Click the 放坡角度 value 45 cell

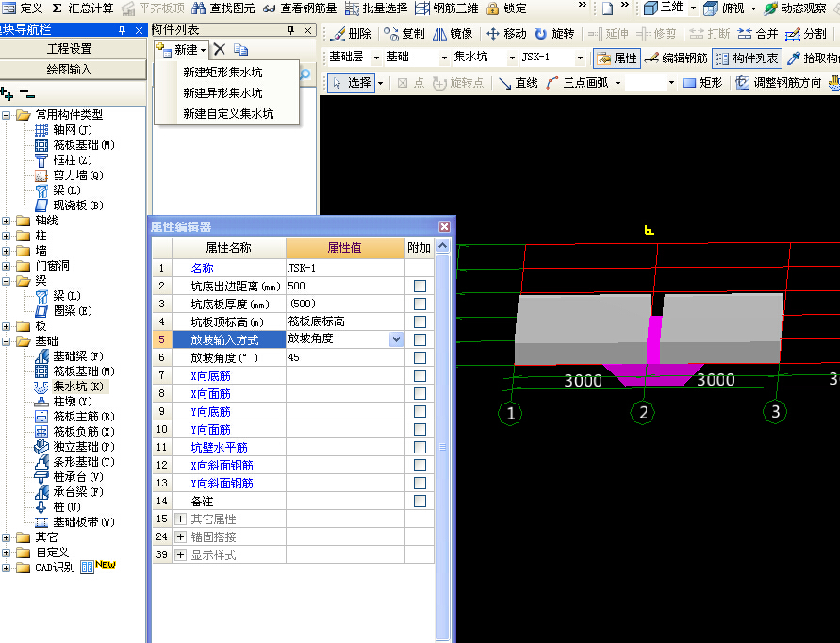(x=345, y=357)
